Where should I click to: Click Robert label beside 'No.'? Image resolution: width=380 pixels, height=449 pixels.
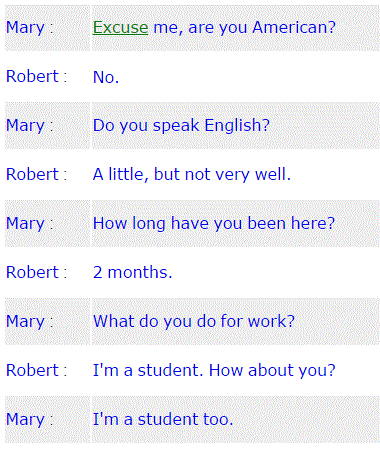37,76
